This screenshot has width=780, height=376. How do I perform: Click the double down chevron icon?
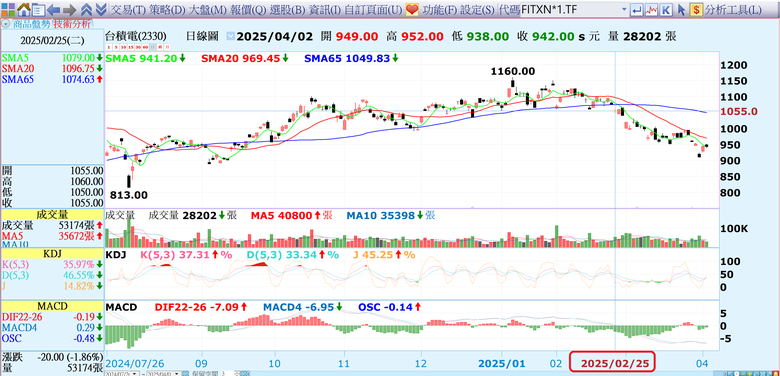[x=100, y=9]
